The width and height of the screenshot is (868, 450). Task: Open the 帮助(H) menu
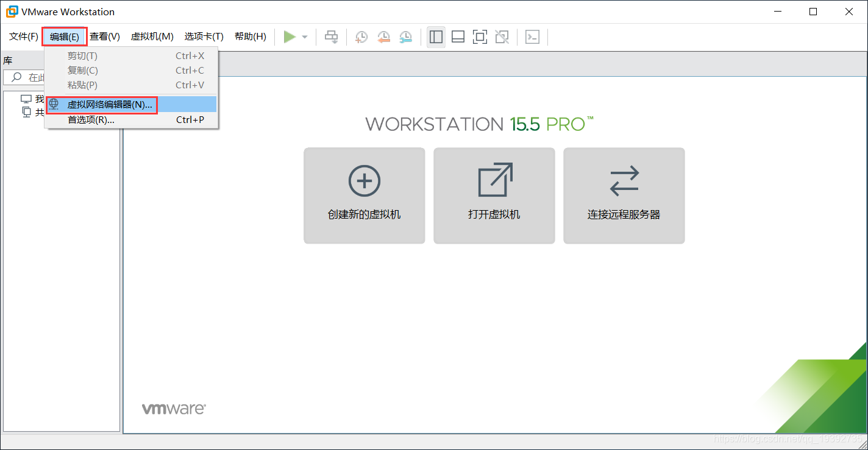[x=251, y=37]
